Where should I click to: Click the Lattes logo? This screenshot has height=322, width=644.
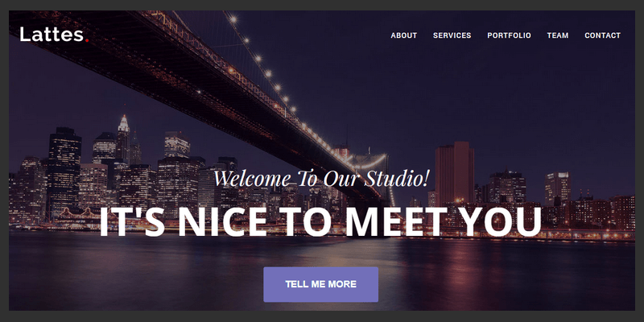coord(54,35)
